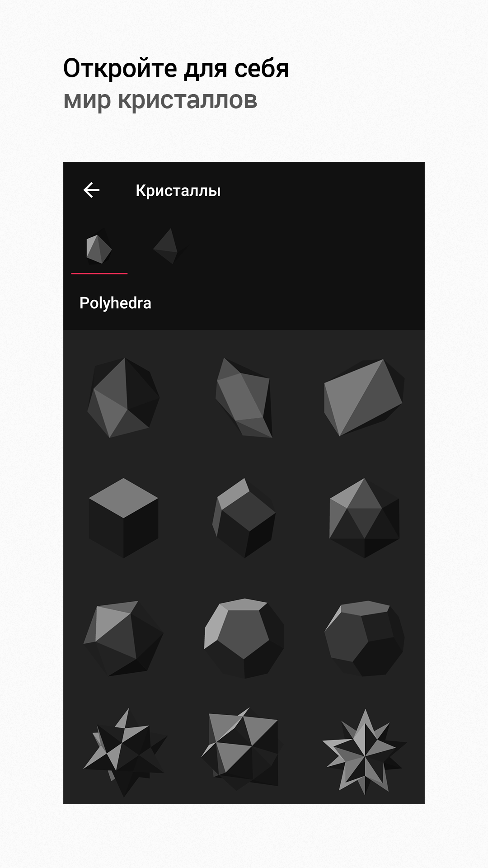Pick the dark spiky star crystal
This screenshot has height=868, width=488.
point(123,751)
